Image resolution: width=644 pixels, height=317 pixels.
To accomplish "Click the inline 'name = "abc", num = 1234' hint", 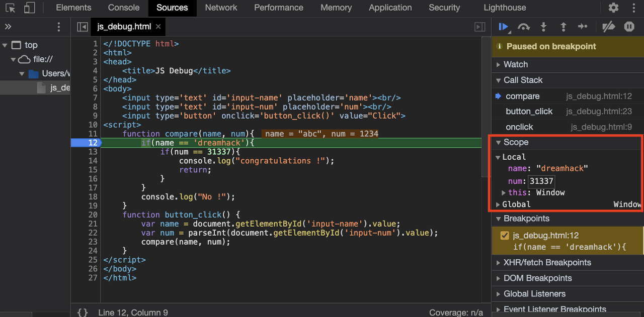I will click(321, 134).
